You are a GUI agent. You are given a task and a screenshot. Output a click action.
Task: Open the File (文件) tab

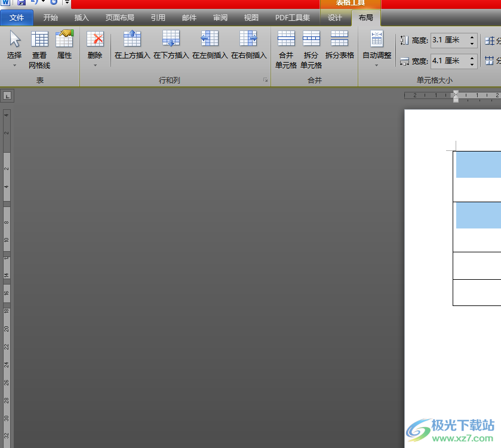17,17
